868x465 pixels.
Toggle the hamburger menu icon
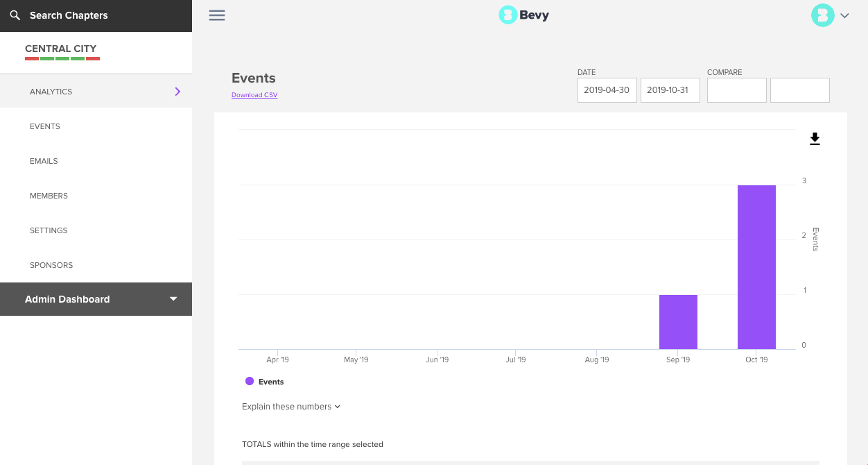(217, 15)
